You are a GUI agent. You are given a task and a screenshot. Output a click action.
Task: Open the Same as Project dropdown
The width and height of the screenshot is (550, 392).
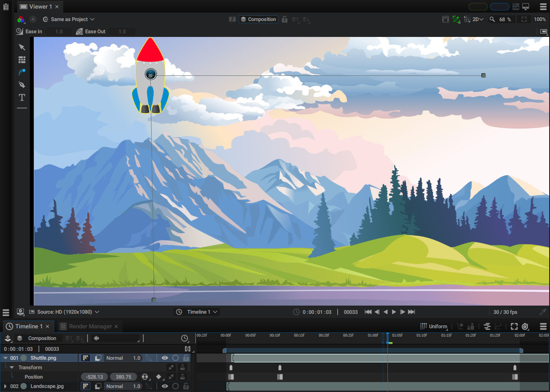pos(69,19)
